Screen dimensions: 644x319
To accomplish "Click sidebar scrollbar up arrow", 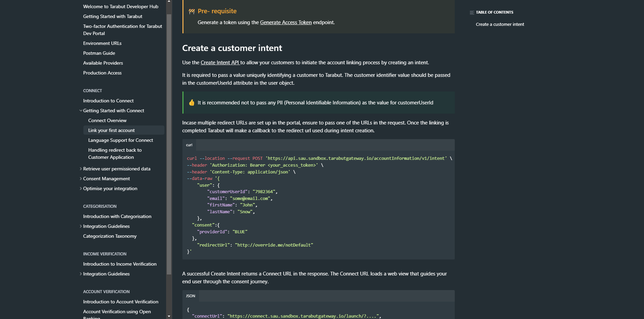I will tap(169, 2).
